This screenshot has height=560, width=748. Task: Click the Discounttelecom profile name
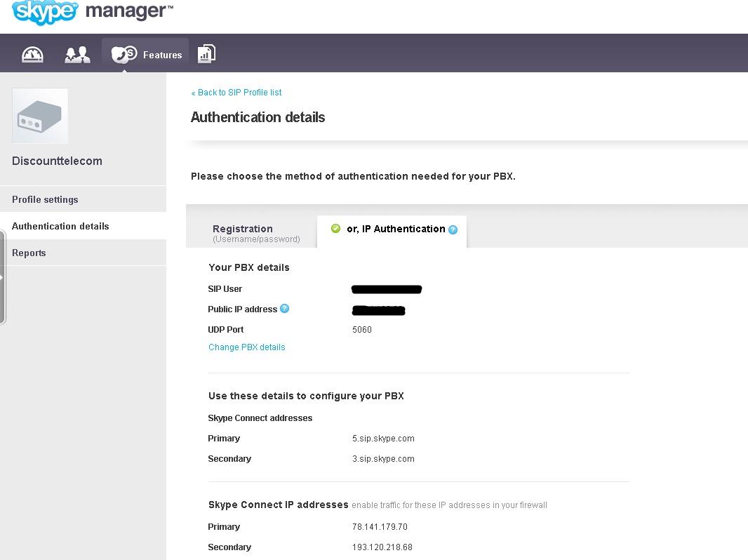coord(57,161)
